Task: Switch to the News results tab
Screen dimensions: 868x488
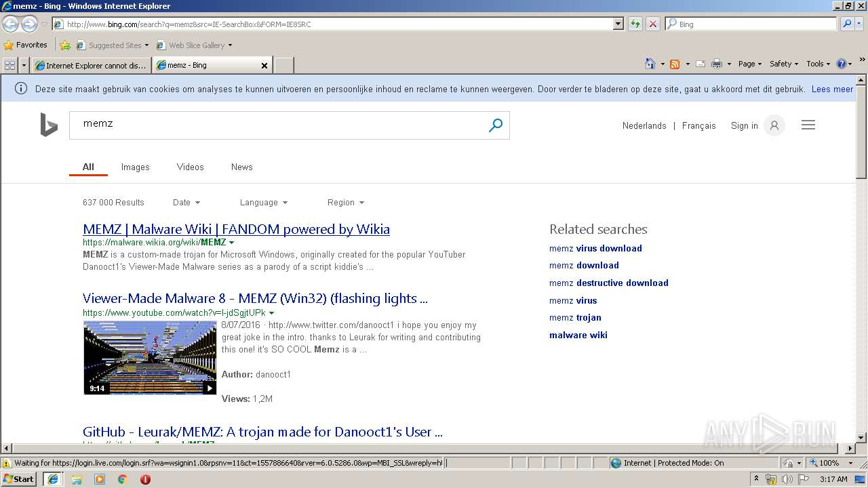Action: 242,167
